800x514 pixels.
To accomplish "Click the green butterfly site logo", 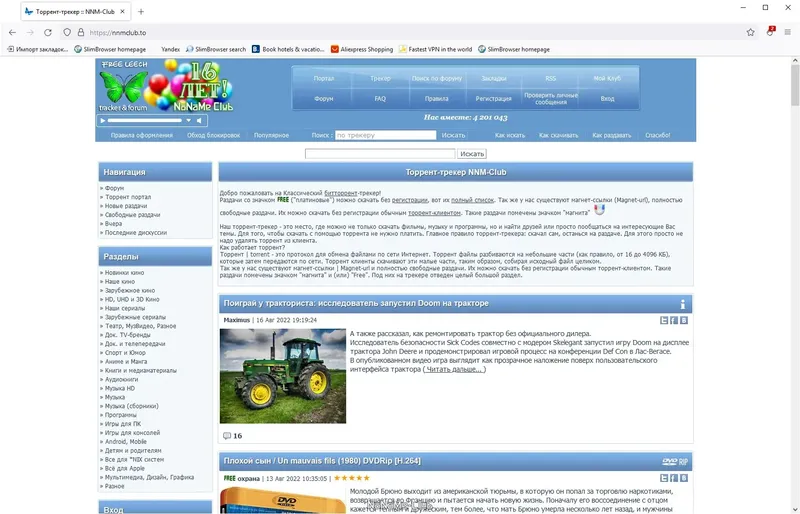I will (x=123, y=87).
